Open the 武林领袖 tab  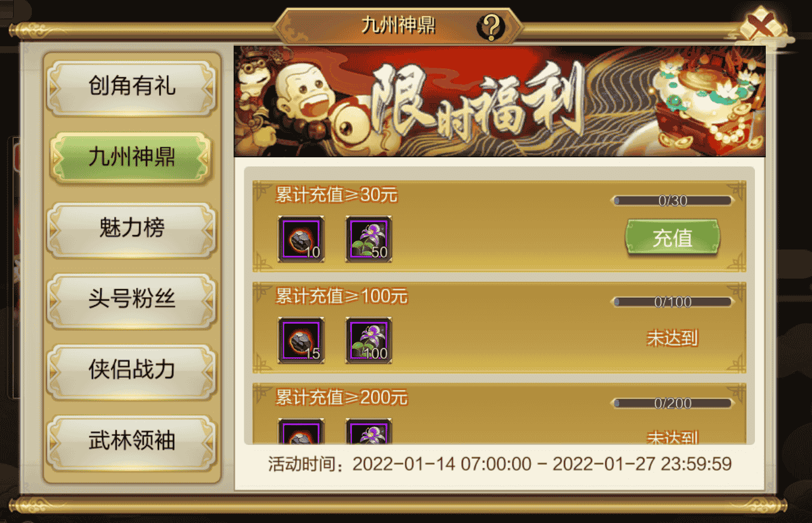coord(132,441)
